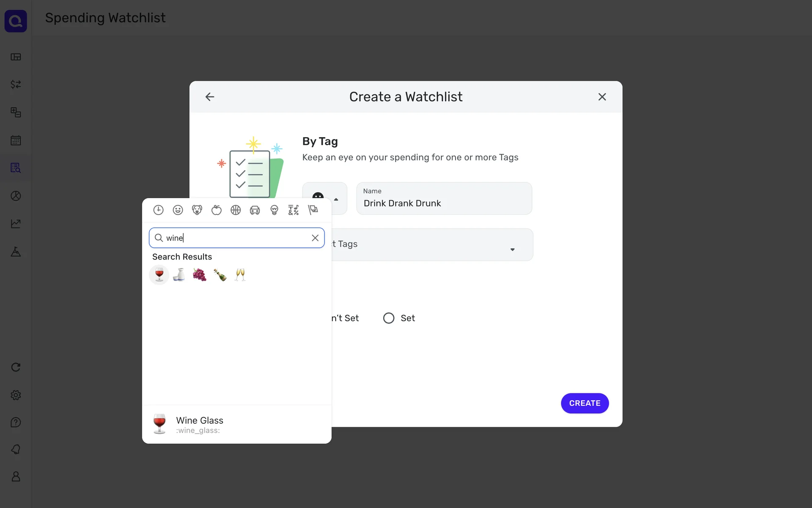Select the wine glass emoji result
This screenshot has width=812, height=508.
click(159, 275)
